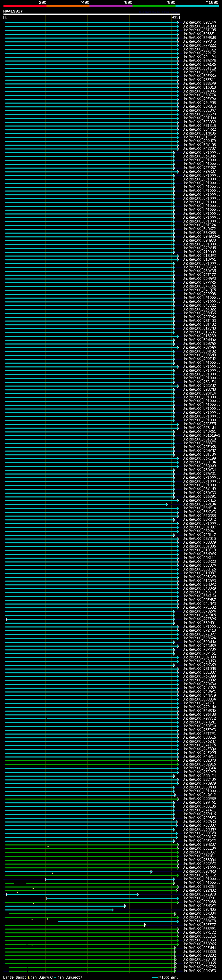The width and height of the screenshot is (222, 980).
Task: Select the UniRef100_Q8RWJ5 label
Action: tap(199, 106)
